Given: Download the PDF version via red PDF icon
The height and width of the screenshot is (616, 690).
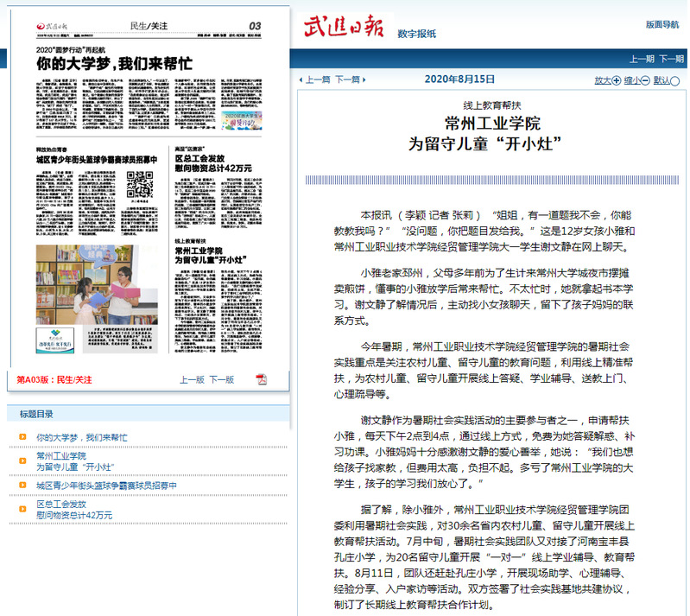Looking at the screenshot, I should click(x=262, y=379).
